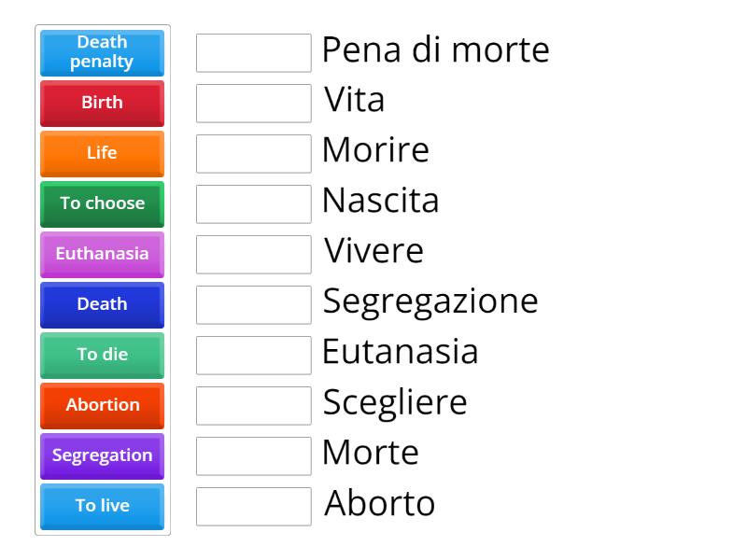Click the 'Euthanasia' pink tile
This screenshot has height=560, width=747.
pos(101,254)
